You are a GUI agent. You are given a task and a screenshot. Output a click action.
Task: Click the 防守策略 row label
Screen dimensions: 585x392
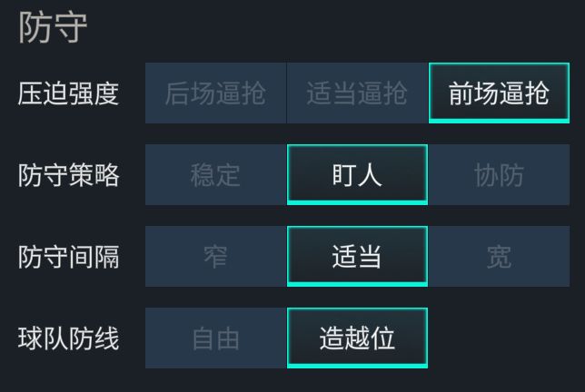tap(69, 175)
